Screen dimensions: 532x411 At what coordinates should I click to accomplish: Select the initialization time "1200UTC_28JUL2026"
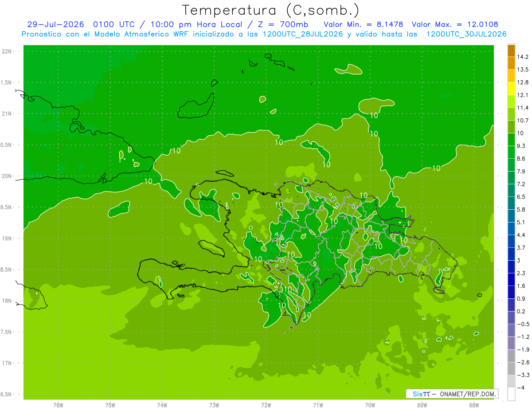303,34
